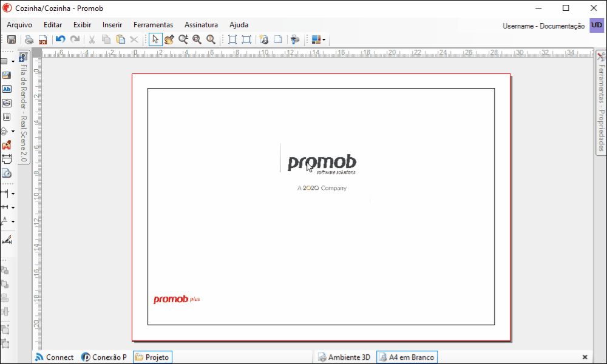
Task: Open the Editar menu
Action: tap(53, 25)
